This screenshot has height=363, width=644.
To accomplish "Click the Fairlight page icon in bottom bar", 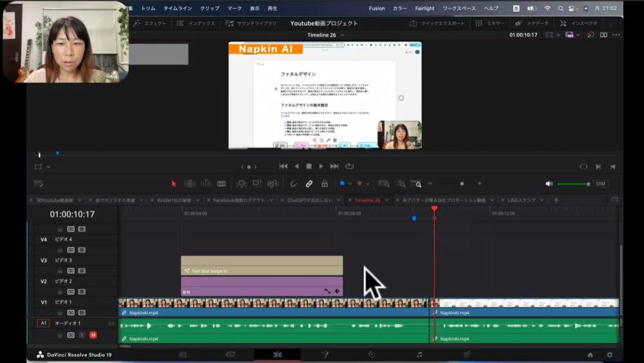I will pyautogui.click(x=419, y=355).
